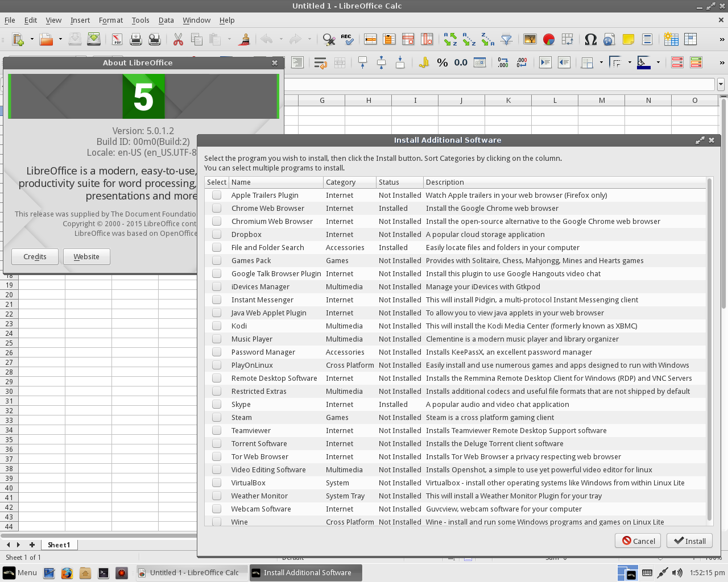Check the Kodi row checkbox
Viewport: 728px width, 582px height.
(x=217, y=326)
